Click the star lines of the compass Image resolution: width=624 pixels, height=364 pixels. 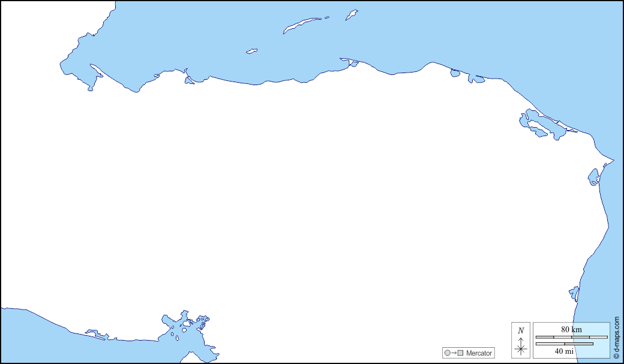pos(521,351)
